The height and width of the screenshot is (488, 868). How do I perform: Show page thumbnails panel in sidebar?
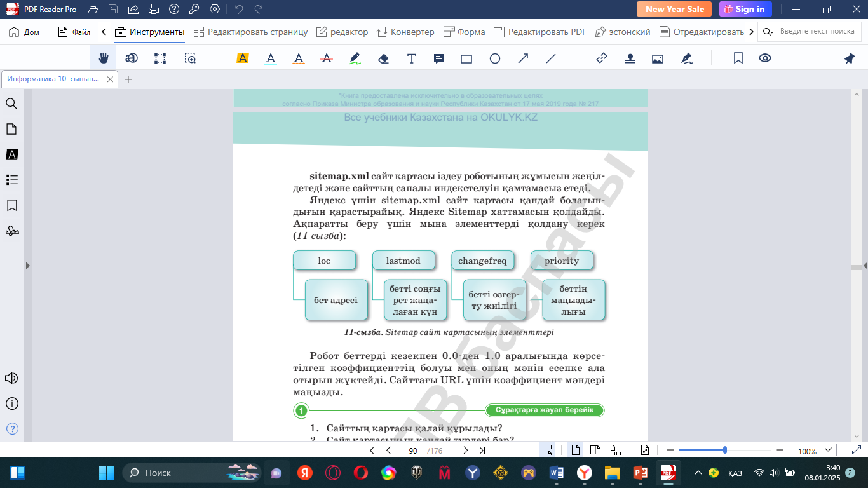tap(11, 129)
